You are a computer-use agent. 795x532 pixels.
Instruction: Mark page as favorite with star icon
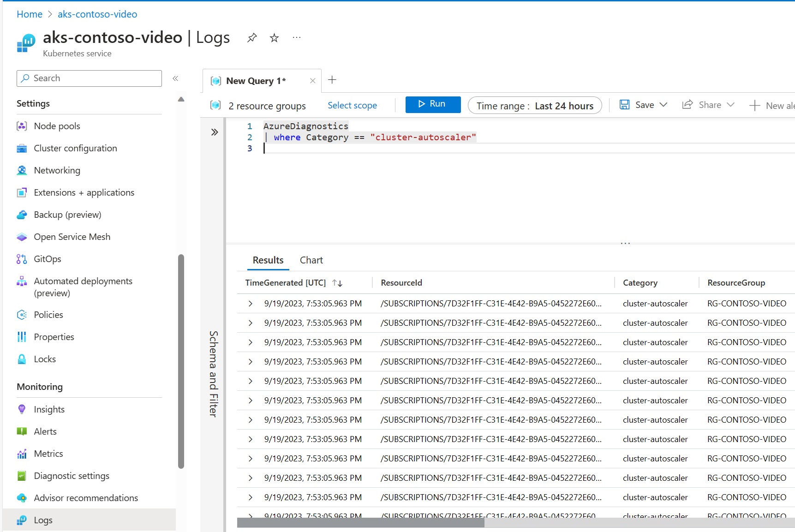275,38
